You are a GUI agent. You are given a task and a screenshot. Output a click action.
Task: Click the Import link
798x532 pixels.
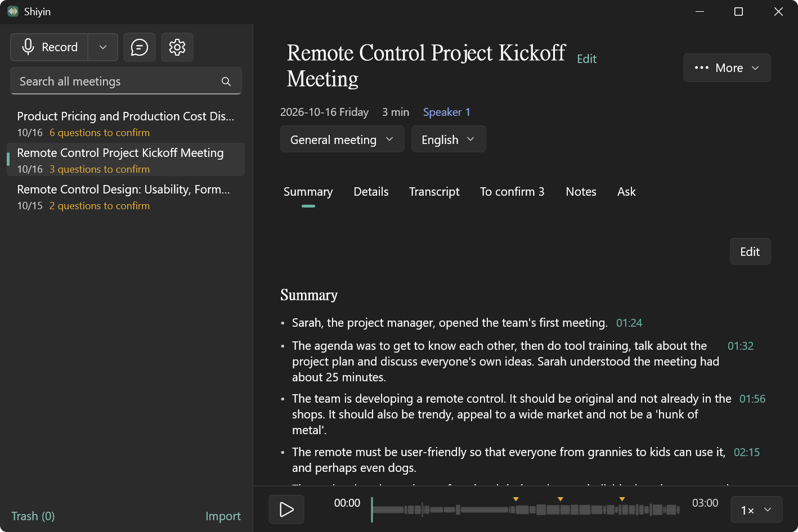tap(223, 516)
